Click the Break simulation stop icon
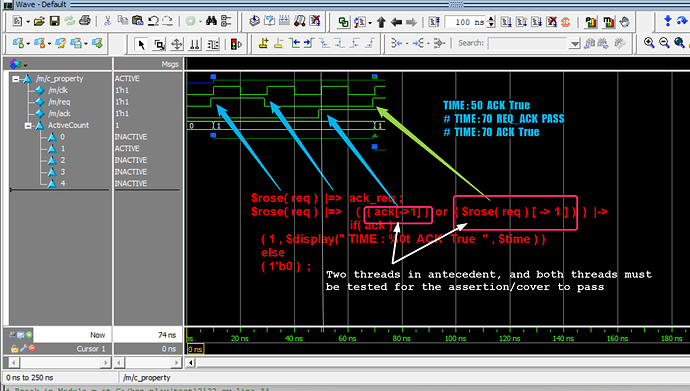The height and width of the screenshot is (391, 690). (x=566, y=22)
